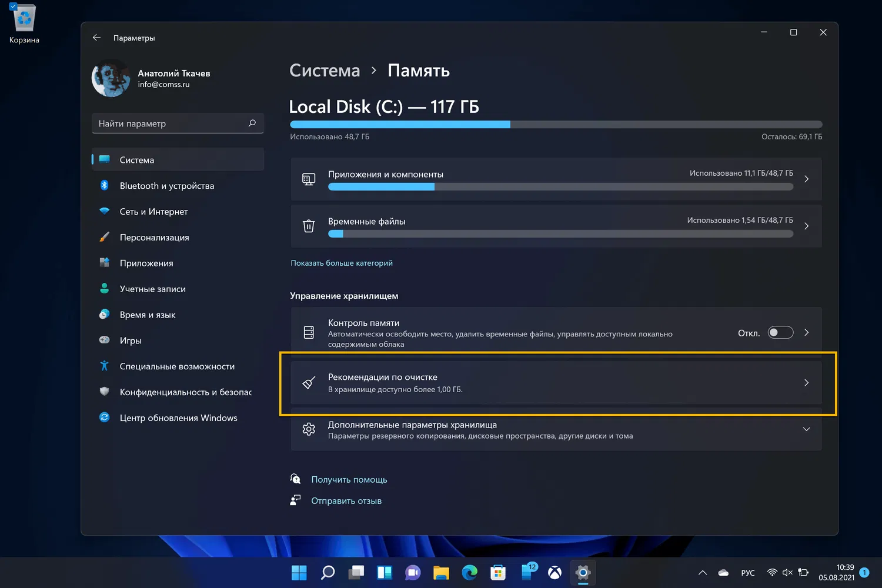The width and height of the screenshot is (882, 588).
Task: Open Приложения и компоненты details chevron
Action: pos(806,179)
